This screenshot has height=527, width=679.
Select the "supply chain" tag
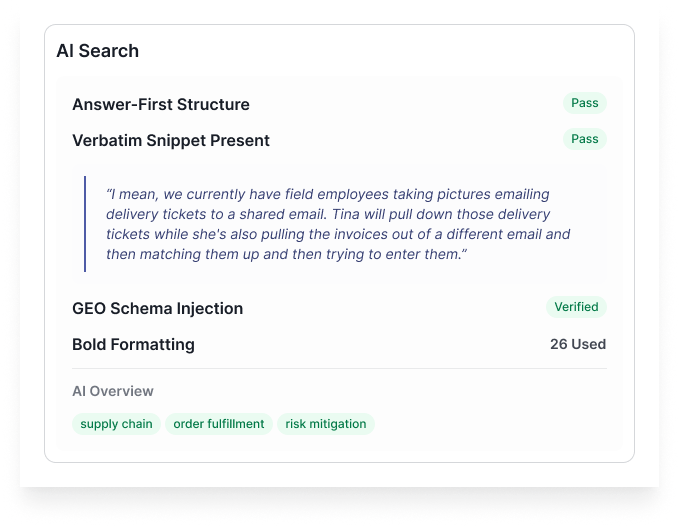116,424
